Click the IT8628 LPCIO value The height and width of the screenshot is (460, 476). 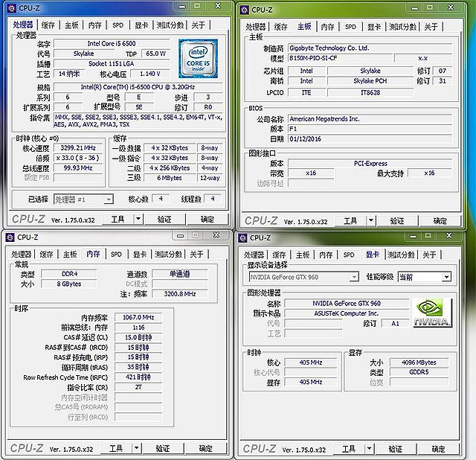[370, 92]
